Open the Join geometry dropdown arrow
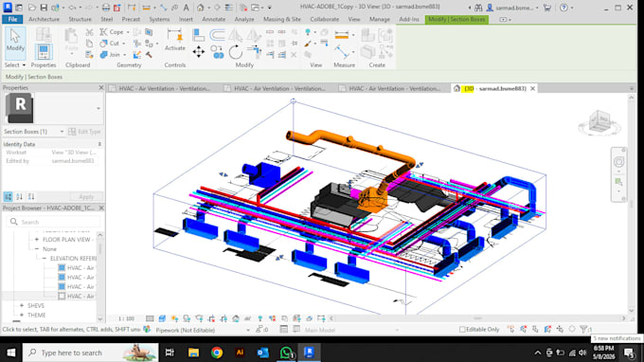The image size is (644, 362). tap(124, 55)
